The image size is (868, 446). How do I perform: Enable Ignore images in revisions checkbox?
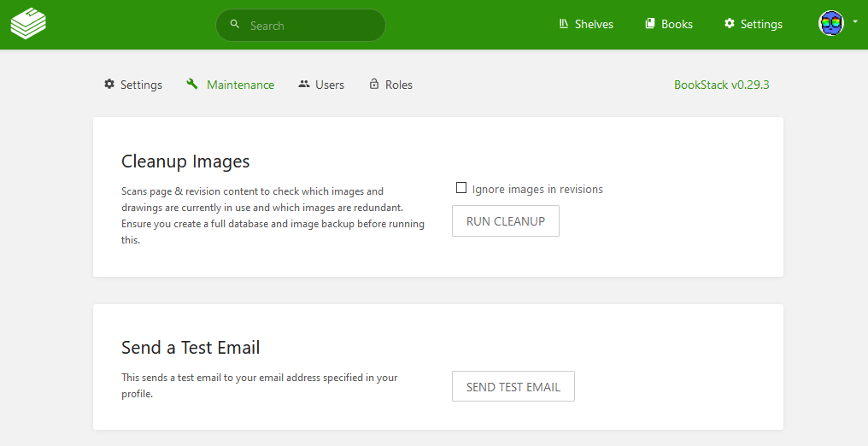pos(461,188)
